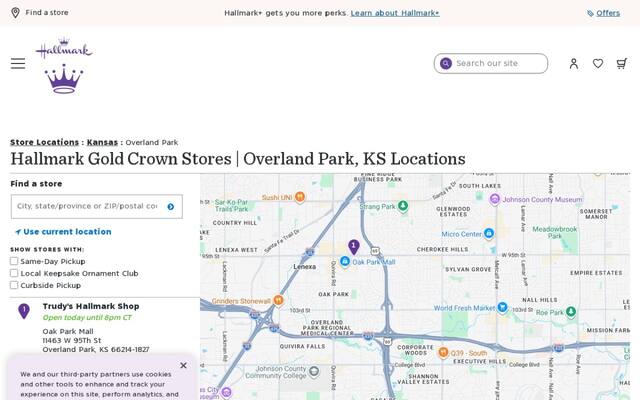Click Sushi UNI restaurant pin on map

point(300,197)
